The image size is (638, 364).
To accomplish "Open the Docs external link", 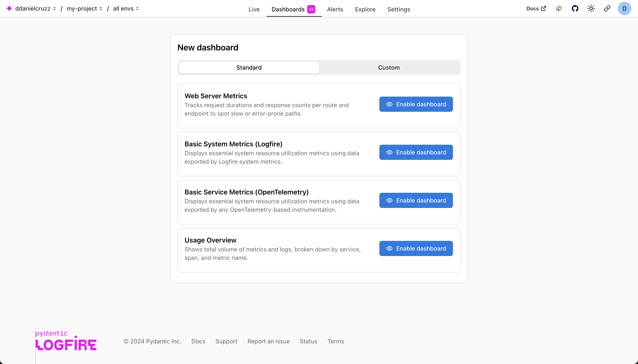I will [x=536, y=8].
